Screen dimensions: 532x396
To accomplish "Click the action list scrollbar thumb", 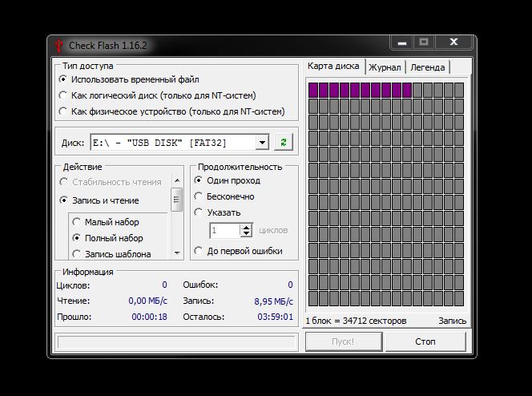I will coord(176,200).
